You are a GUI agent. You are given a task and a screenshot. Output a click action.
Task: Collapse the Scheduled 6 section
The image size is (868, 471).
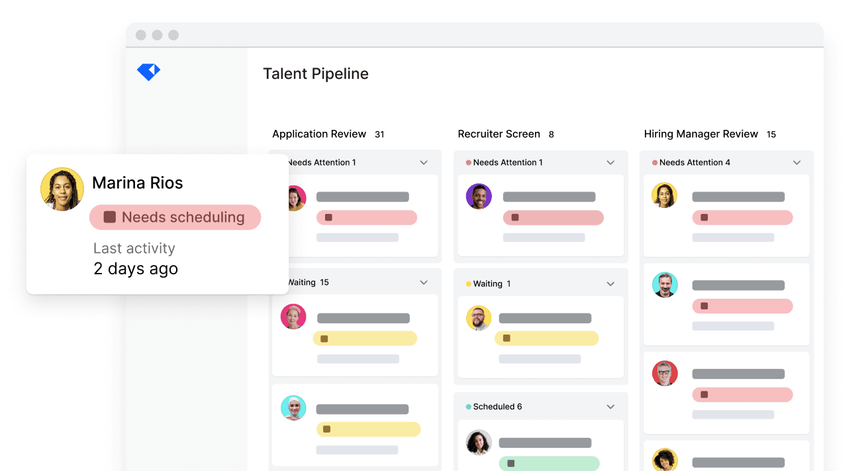610,406
